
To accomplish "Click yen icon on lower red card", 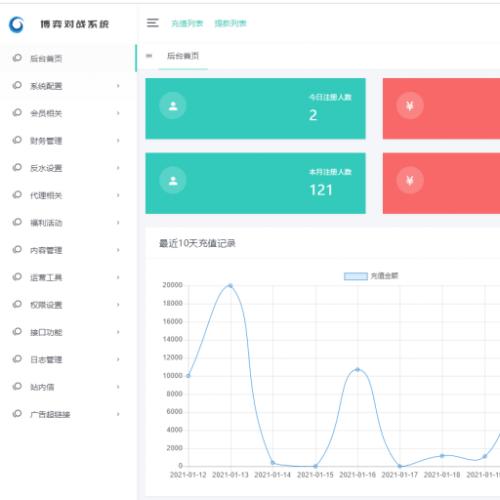I will click(410, 181).
